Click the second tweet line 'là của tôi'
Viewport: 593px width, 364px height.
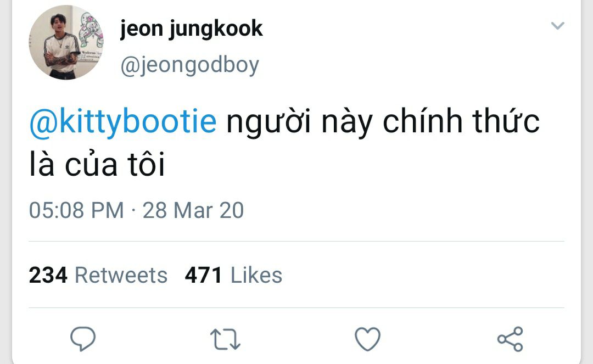(97, 164)
